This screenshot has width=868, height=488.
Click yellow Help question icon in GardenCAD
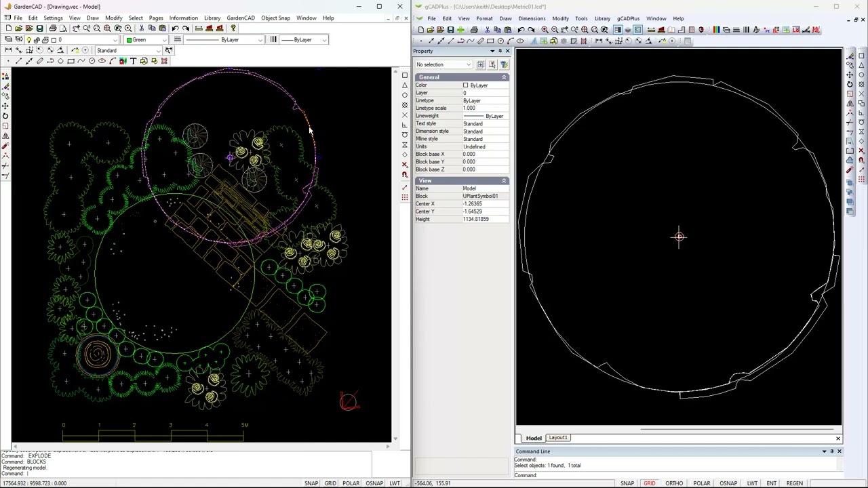233,28
